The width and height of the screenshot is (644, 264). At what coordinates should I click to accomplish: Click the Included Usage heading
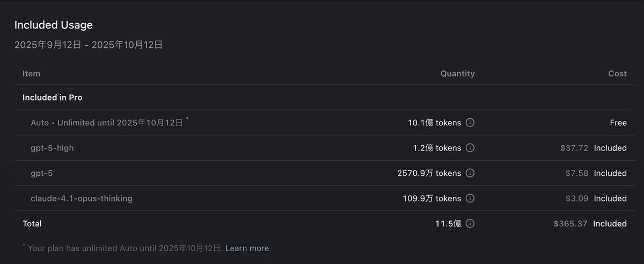click(x=53, y=25)
